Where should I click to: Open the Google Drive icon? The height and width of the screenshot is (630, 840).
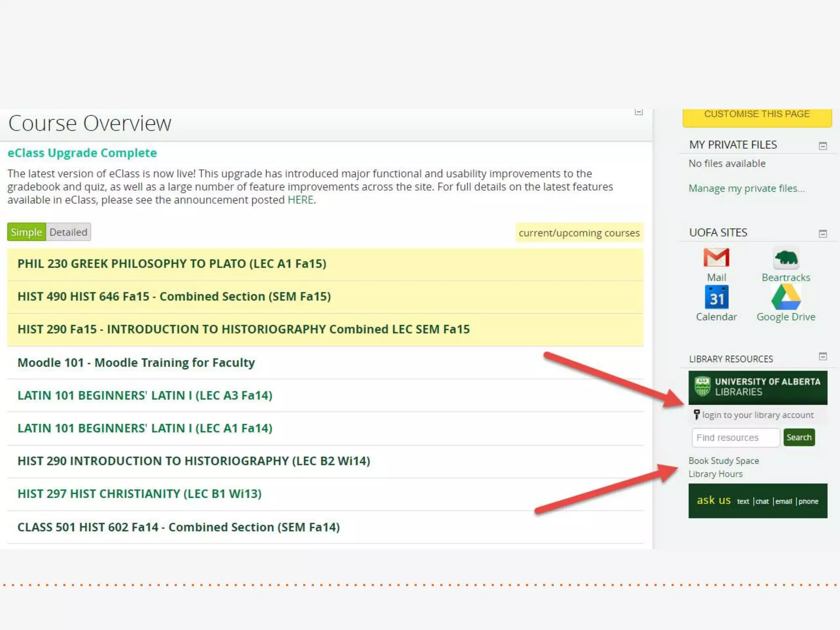pos(786,297)
